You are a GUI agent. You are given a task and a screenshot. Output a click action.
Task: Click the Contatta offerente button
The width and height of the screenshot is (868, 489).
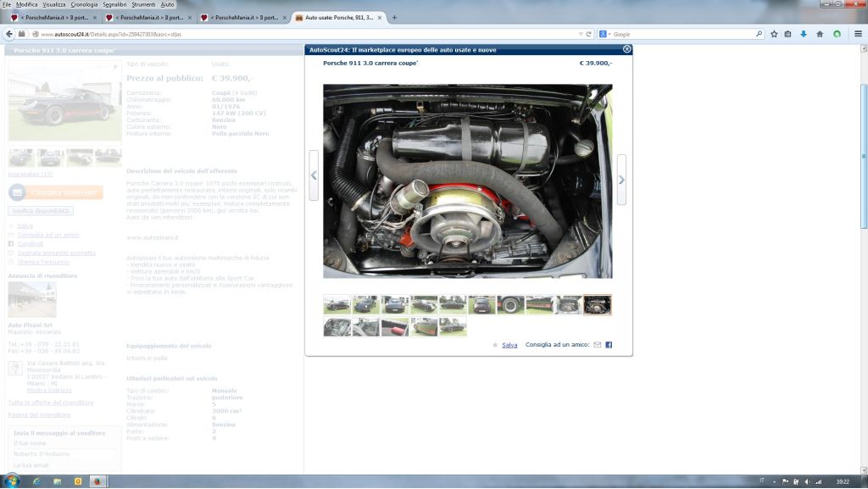point(56,192)
